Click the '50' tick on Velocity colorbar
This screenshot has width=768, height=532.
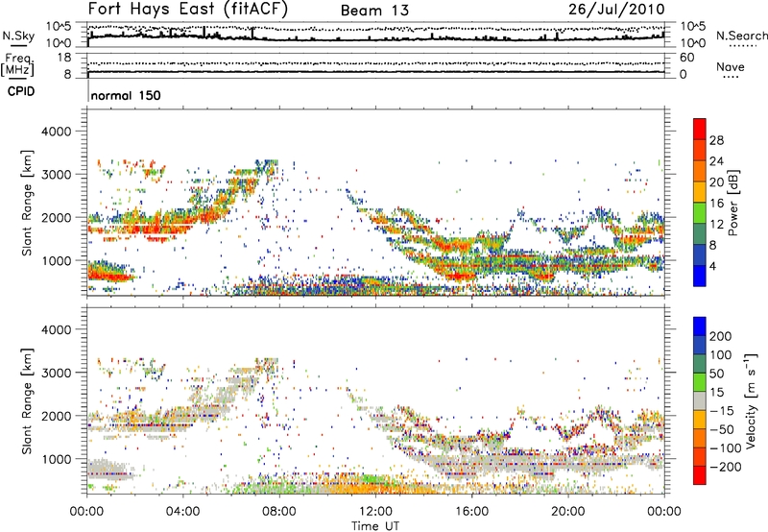(x=716, y=374)
